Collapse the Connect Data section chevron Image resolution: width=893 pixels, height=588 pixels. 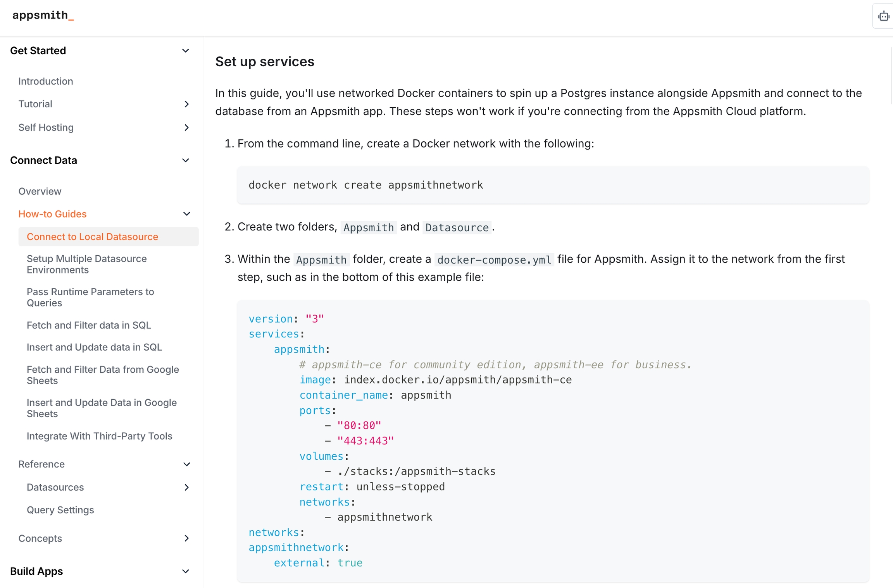[x=186, y=160]
